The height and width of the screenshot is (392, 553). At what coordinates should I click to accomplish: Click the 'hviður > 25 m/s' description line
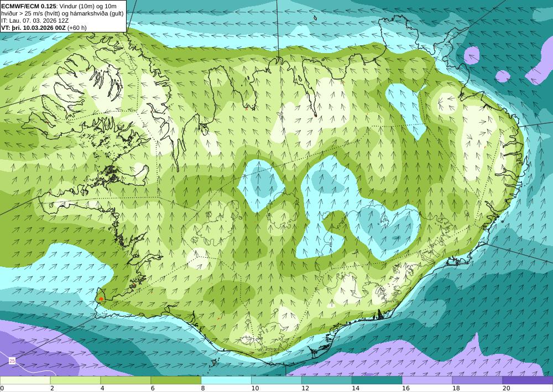(62, 13)
